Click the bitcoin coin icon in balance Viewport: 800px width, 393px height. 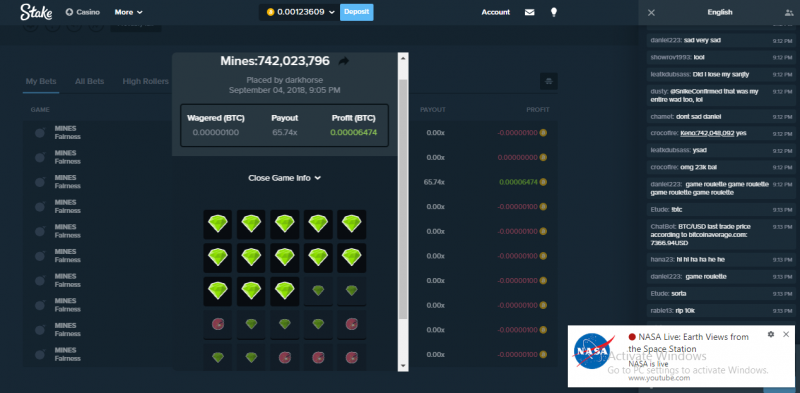click(x=270, y=12)
